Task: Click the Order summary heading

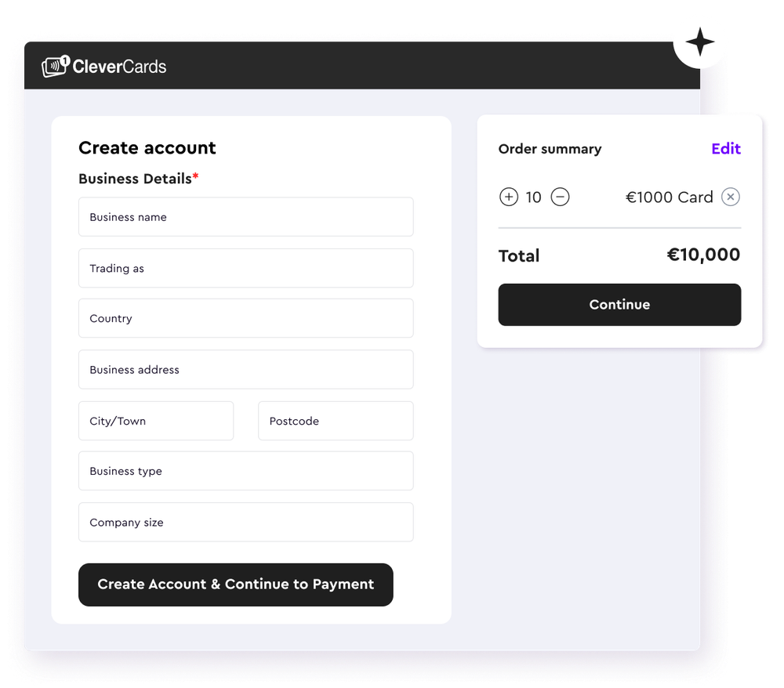Action: (550, 149)
